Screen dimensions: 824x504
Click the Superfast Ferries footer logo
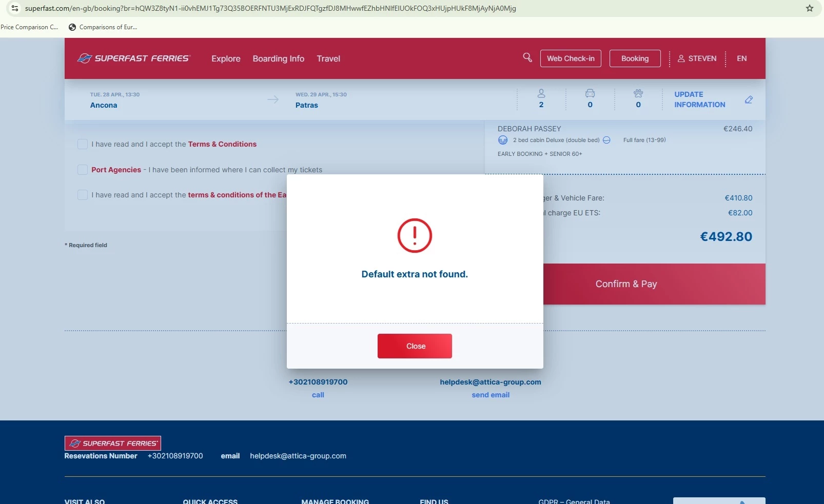(113, 443)
